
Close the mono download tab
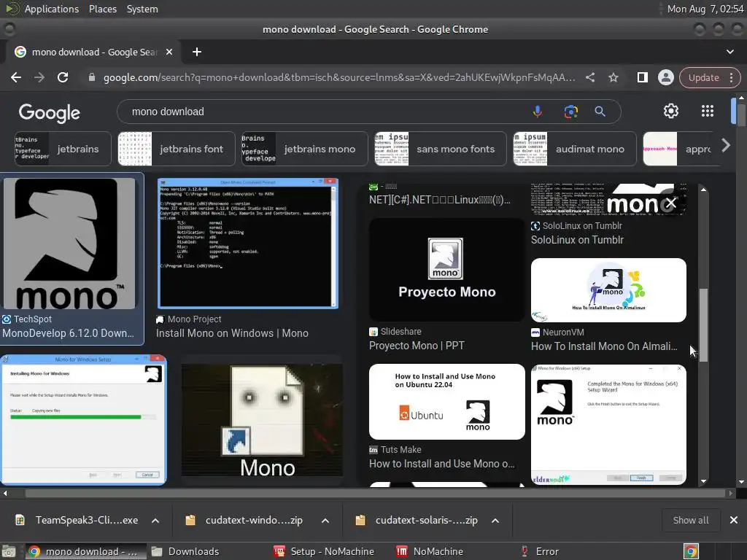(169, 52)
